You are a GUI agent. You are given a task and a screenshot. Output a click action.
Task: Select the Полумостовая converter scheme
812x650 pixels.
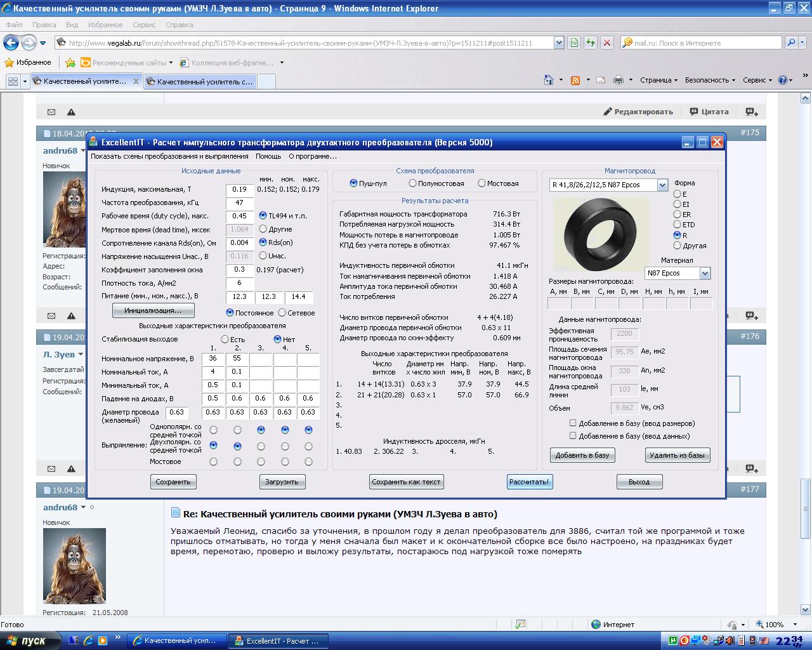point(413,183)
